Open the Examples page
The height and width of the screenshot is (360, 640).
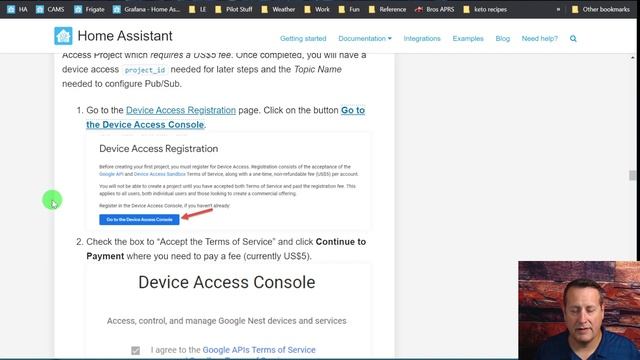(468, 38)
